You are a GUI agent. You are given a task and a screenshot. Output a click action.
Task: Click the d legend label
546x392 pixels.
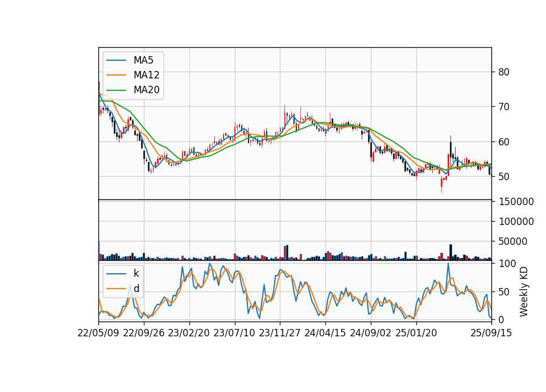136,289
